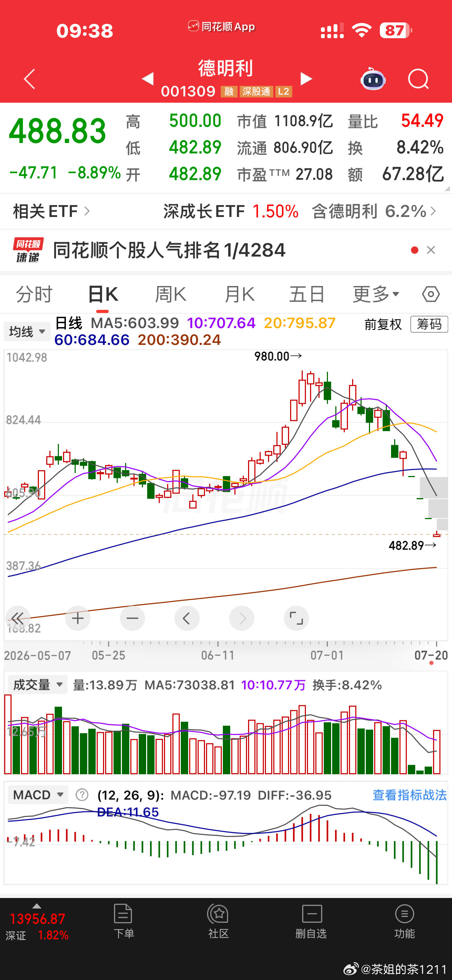This screenshot has width=452, height=980.
Task: Expand 含德明利 6.2% ETF details
Action: point(374,211)
